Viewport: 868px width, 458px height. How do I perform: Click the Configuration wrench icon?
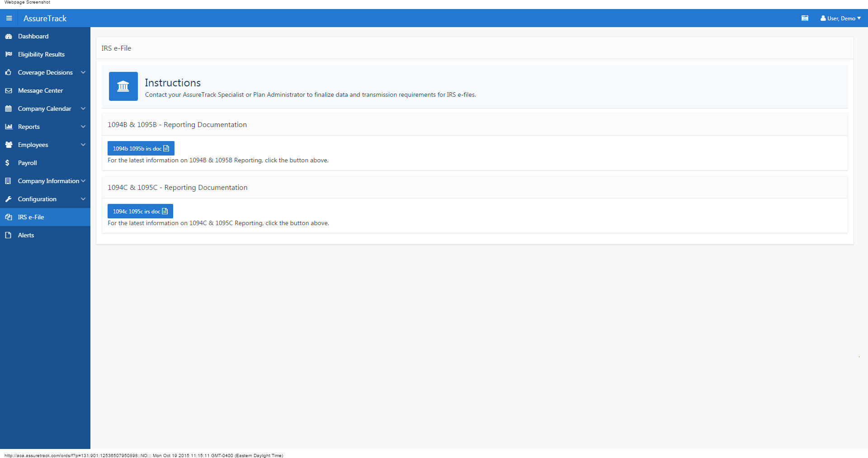[x=8, y=199]
